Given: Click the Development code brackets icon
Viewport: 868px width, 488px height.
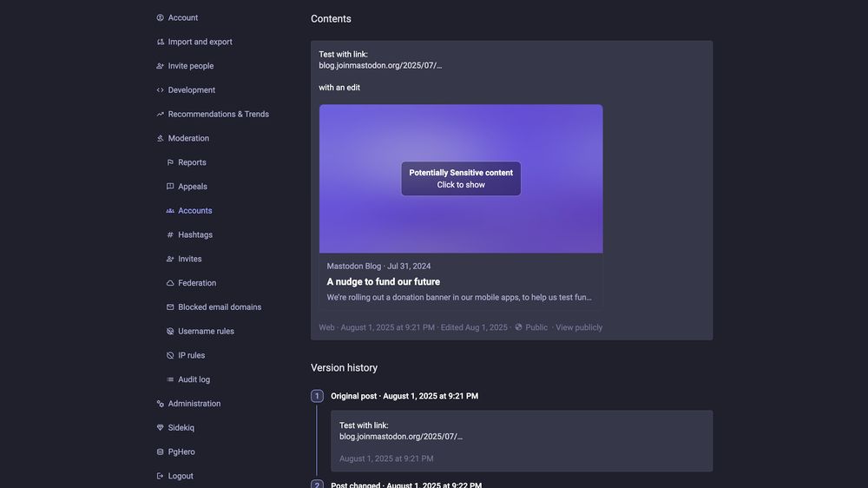Looking at the screenshot, I should click(x=160, y=89).
